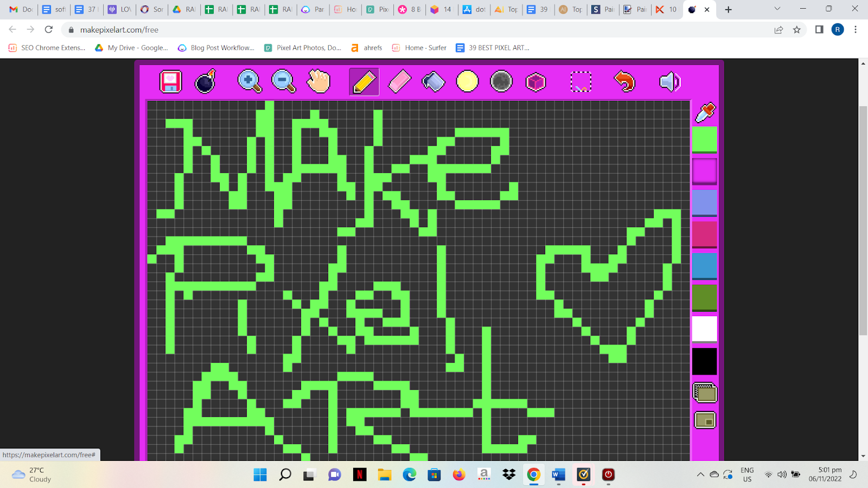Screen dimensions: 868x488
Task: Click the pink cube tool icon
Action: click(x=535, y=82)
